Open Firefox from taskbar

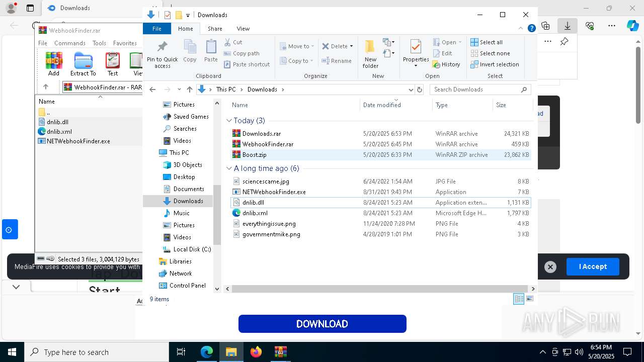coord(256,352)
